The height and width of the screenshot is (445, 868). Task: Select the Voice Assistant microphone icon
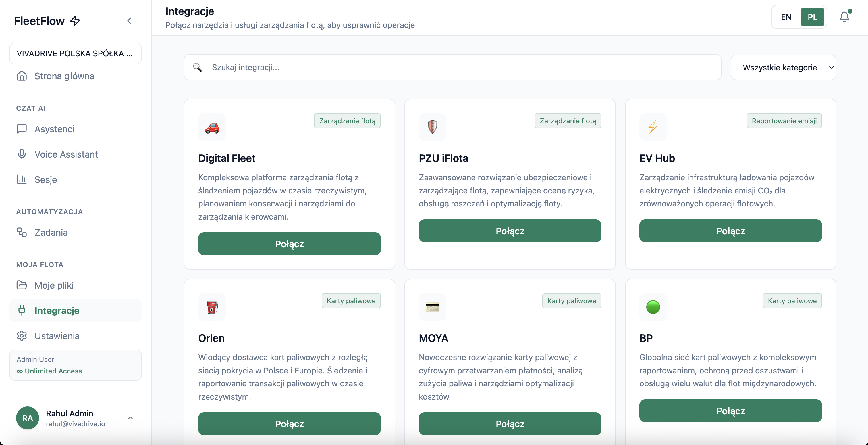coord(22,154)
